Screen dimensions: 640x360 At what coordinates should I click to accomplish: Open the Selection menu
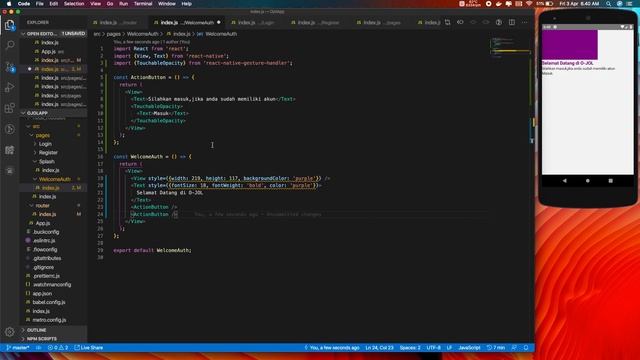[74, 4]
